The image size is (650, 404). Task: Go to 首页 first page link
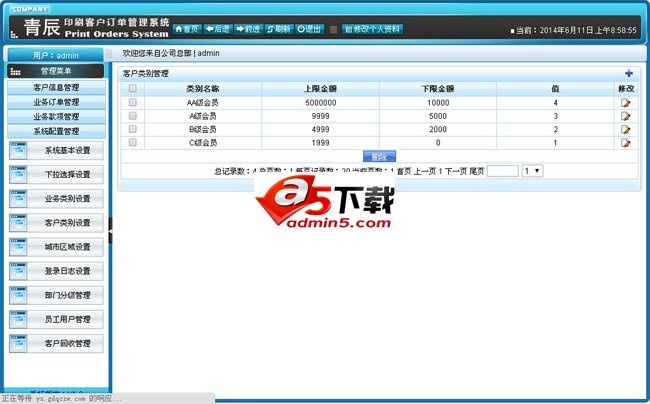(x=404, y=171)
